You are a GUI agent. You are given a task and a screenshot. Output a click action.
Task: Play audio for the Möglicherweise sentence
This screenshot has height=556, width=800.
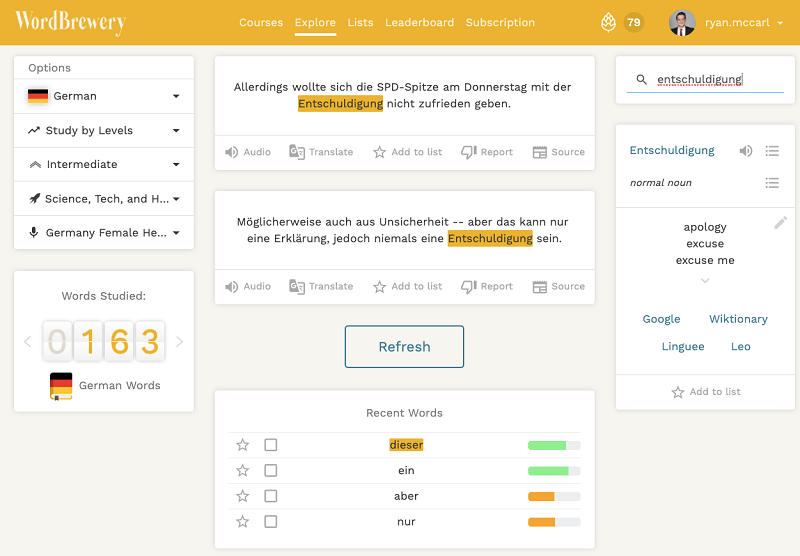tap(248, 287)
